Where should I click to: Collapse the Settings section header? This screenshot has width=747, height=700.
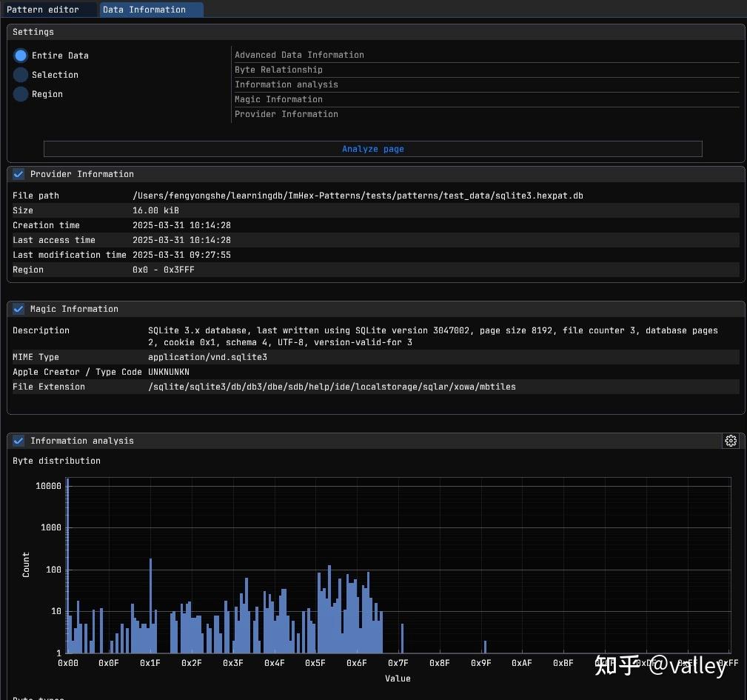pyautogui.click(x=33, y=32)
